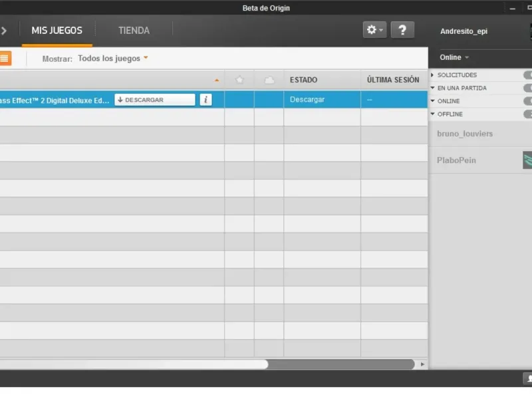Select the Mass Effect 2 Digital Deluxe row title
Viewport: 532px width, 399px height.
[x=55, y=100]
